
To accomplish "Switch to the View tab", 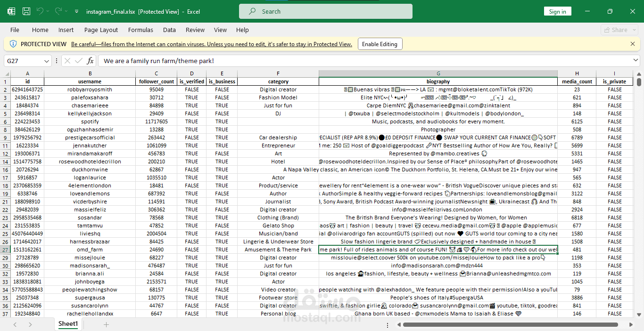I will [220, 30].
